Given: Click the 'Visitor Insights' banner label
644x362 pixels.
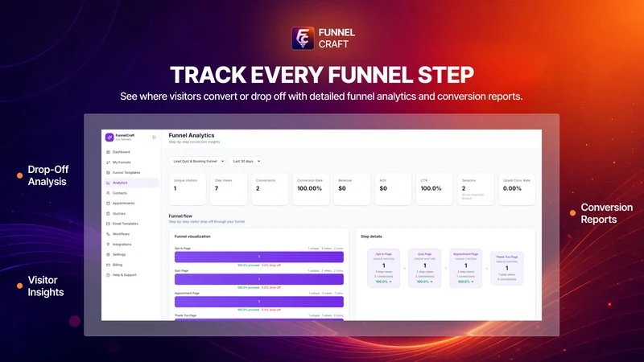Looking at the screenshot, I should coord(46,286).
